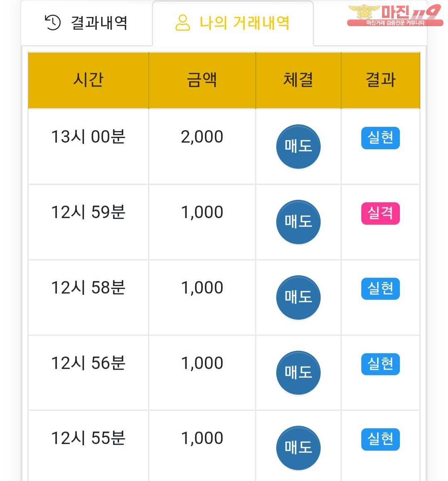Screen dimensions: 448x481
Task: Click the 실현 badge for 12시 55분
Action: point(380,439)
